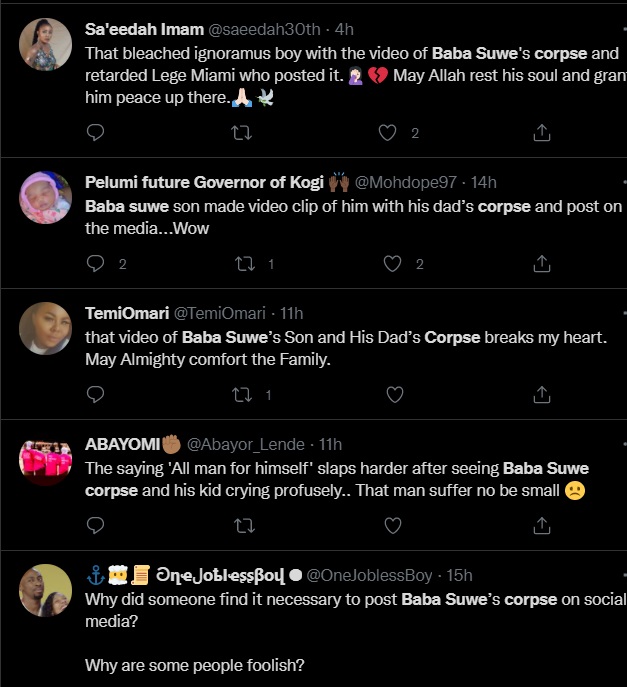Open the @OneJoblessBoy handle link
The height and width of the screenshot is (687, 627).
pos(369,575)
